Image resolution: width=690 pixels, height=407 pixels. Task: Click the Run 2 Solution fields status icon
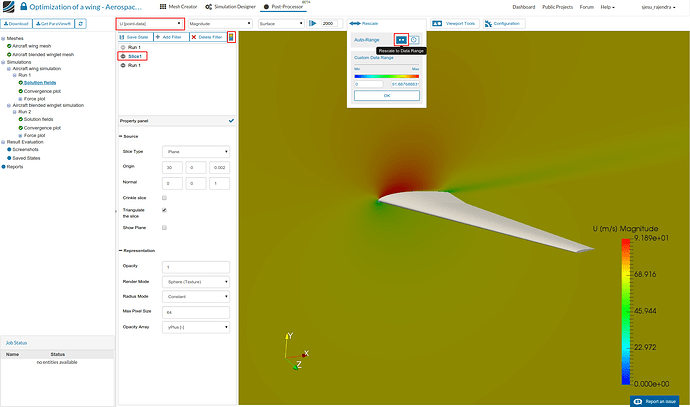[21, 119]
